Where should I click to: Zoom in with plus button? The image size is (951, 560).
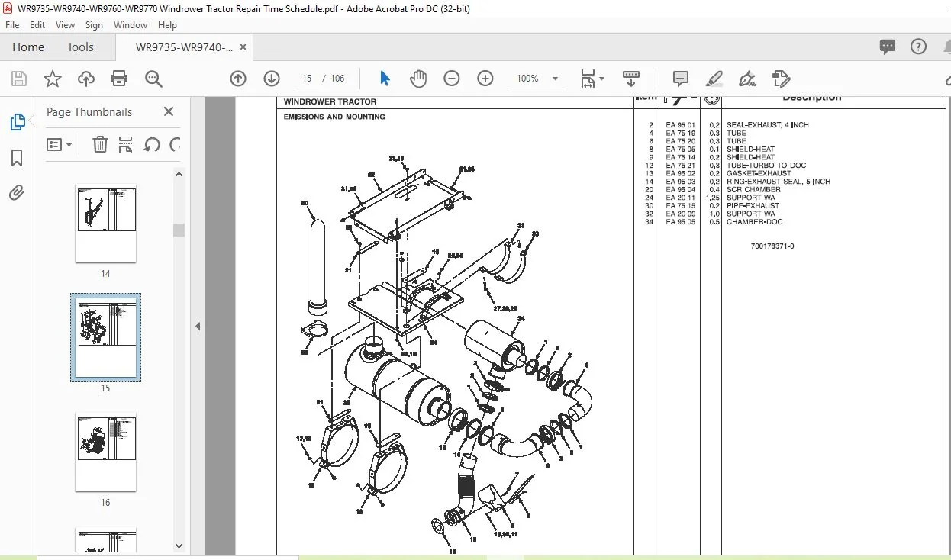[x=485, y=79]
